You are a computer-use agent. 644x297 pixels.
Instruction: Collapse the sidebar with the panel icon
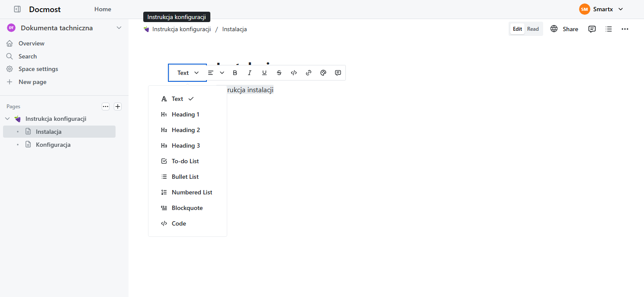(17, 9)
